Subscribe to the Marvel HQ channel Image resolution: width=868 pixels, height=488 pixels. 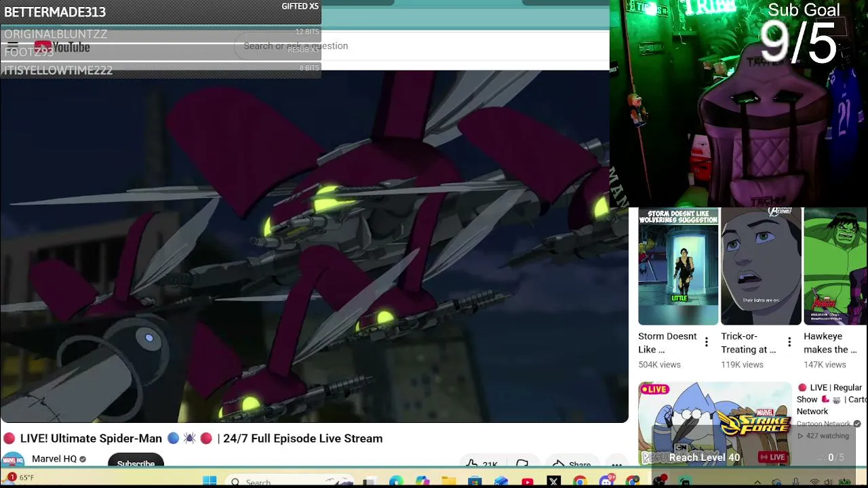pos(136,461)
